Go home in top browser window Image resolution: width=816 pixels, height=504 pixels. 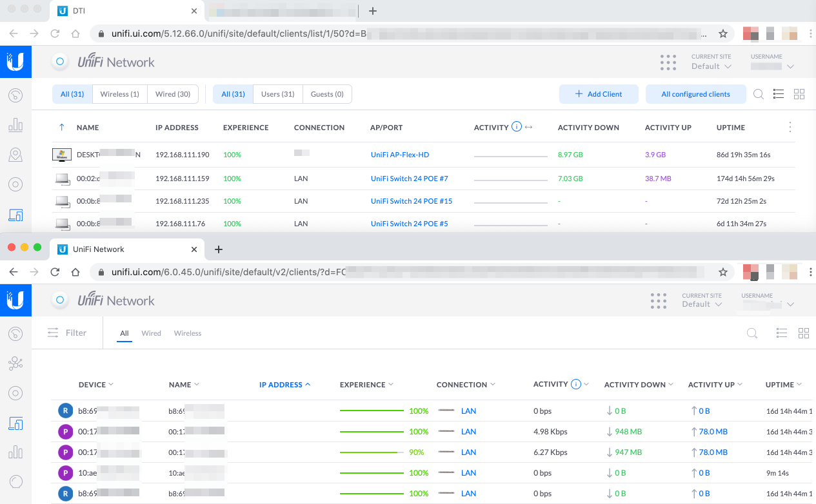pyautogui.click(x=75, y=34)
